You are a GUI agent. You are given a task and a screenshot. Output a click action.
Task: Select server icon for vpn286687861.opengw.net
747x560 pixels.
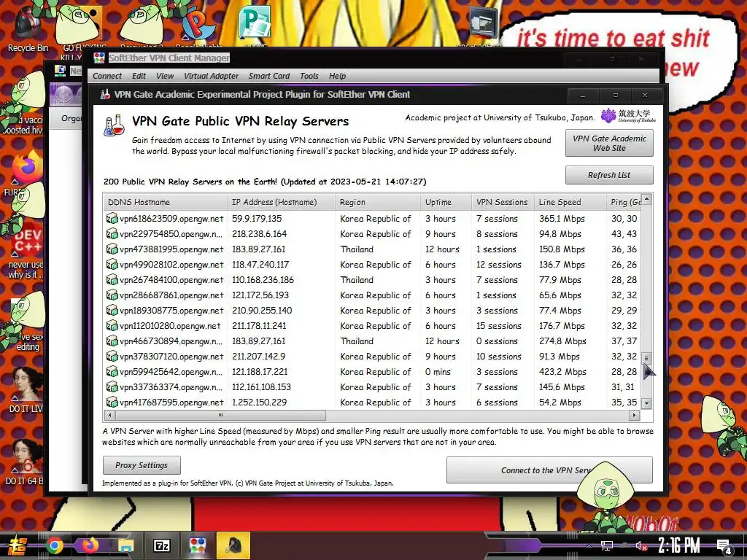click(112, 295)
